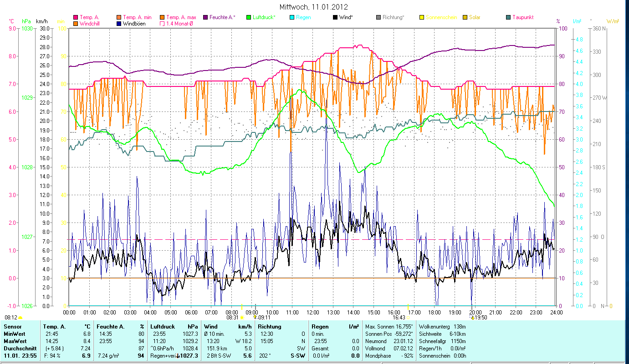Click the sun icon beside 08:12

pos(20,318)
